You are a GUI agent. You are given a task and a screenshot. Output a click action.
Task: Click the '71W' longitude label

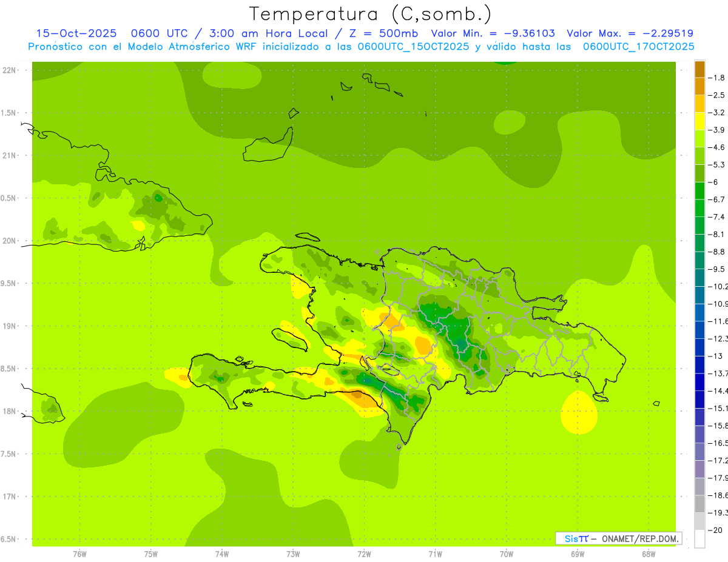pyautogui.click(x=435, y=554)
